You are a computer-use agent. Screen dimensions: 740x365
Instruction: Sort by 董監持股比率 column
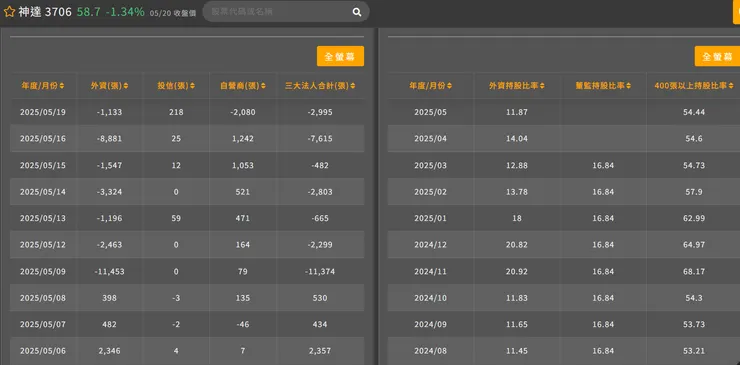[604, 86]
